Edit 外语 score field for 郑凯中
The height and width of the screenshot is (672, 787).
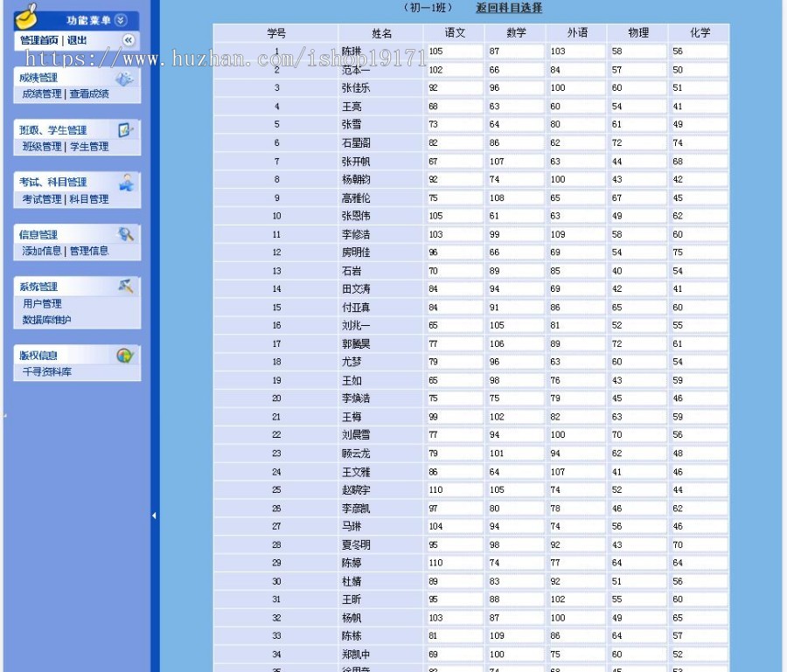click(x=577, y=655)
